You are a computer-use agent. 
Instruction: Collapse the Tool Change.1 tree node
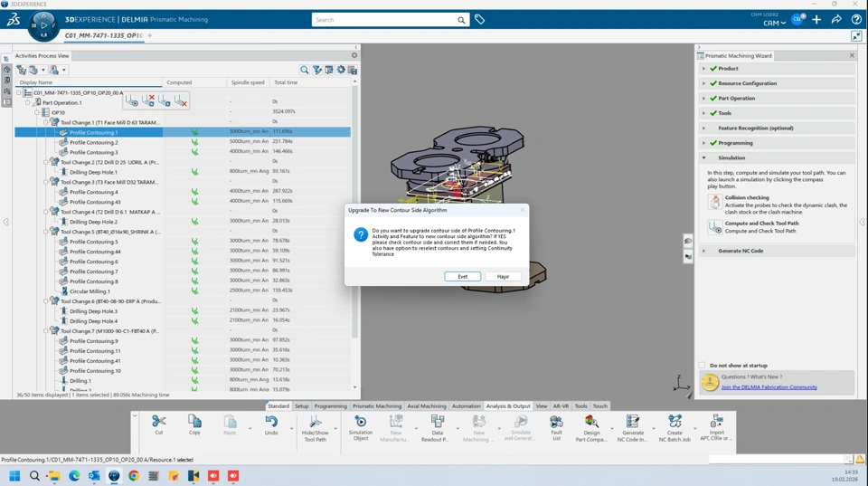[x=46, y=122]
